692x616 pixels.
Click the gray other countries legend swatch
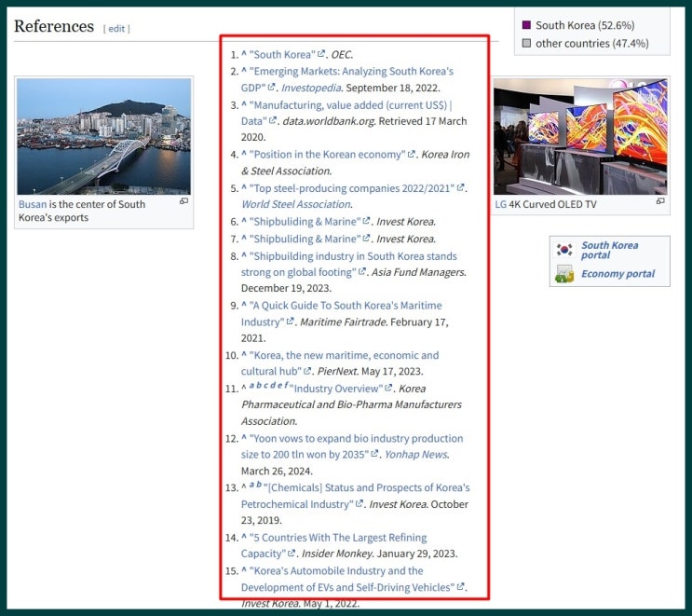(x=526, y=43)
